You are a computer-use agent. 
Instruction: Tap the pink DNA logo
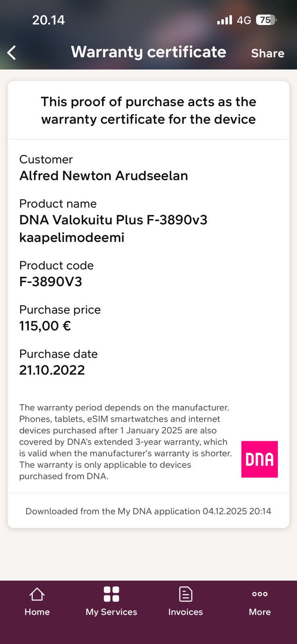click(259, 459)
